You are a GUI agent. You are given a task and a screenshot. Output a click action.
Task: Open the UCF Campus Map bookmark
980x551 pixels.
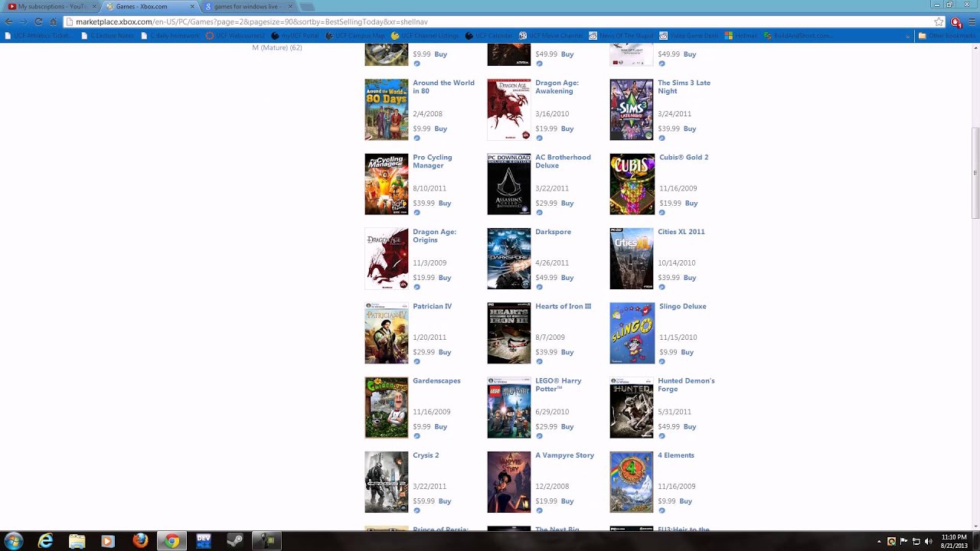(x=355, y=35)
